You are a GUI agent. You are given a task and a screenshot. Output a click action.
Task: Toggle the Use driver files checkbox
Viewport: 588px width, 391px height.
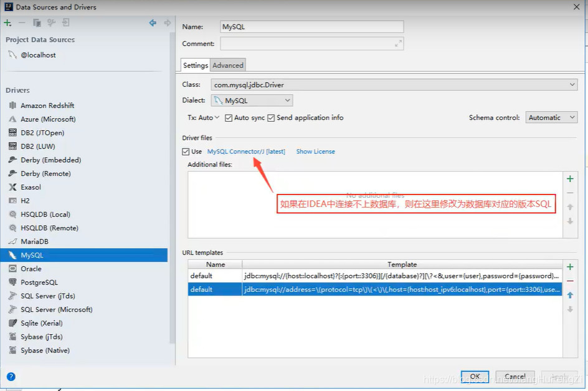click(x=186, y=152)
